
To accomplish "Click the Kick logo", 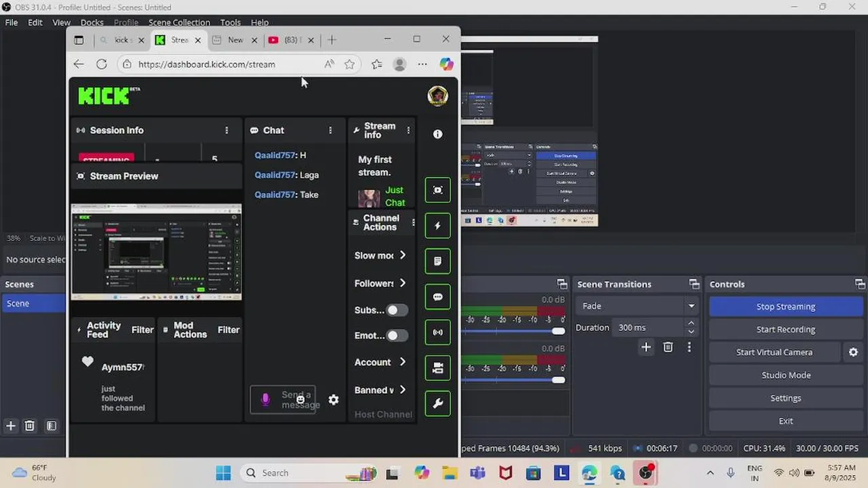I will pyautogui.click(x=108, y=96).
